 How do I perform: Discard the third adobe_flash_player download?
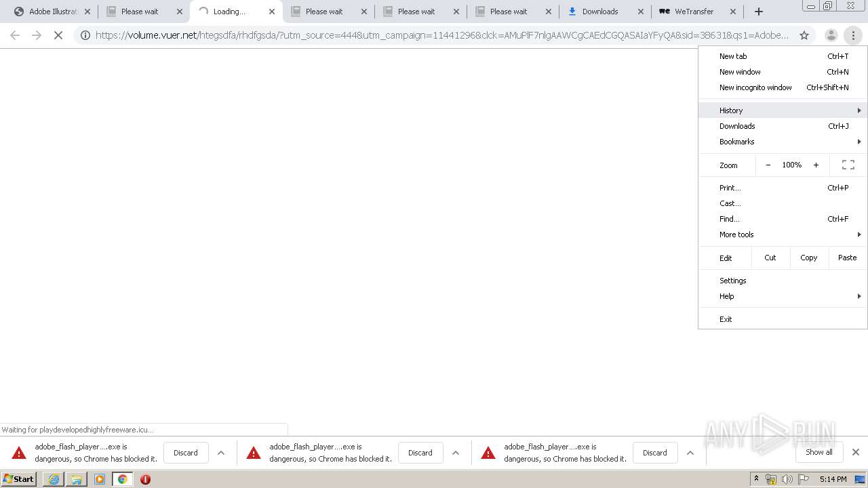click(x=655, y=453)
